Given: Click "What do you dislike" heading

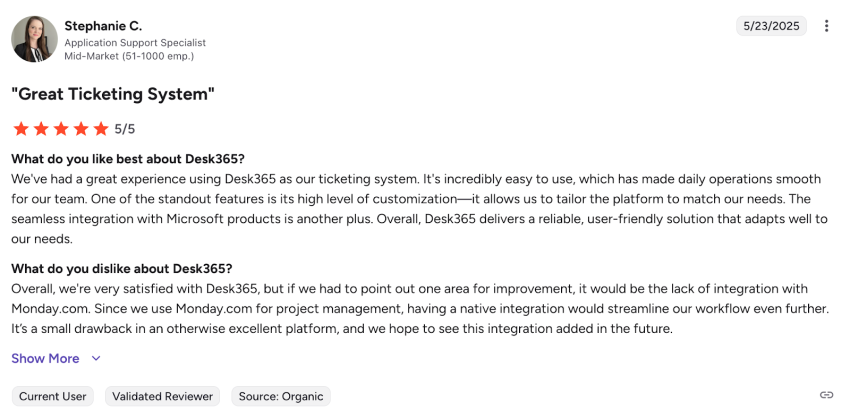Looking at the screenshot, I should (x=122, y=268).
